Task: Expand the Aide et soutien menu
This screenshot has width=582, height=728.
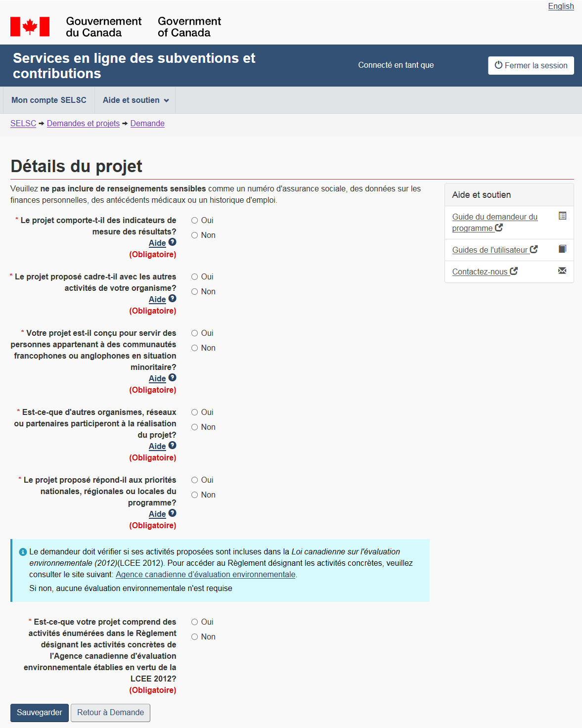Action: (135, 100)
